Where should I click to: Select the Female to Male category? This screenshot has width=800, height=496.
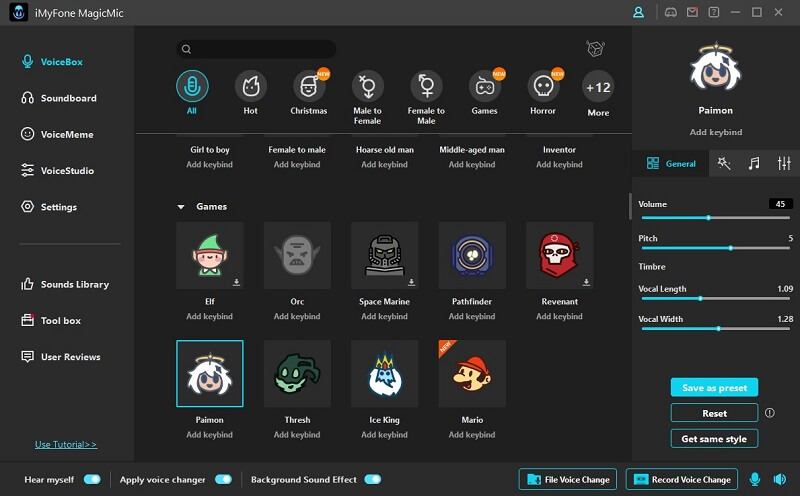pos(426,86)
